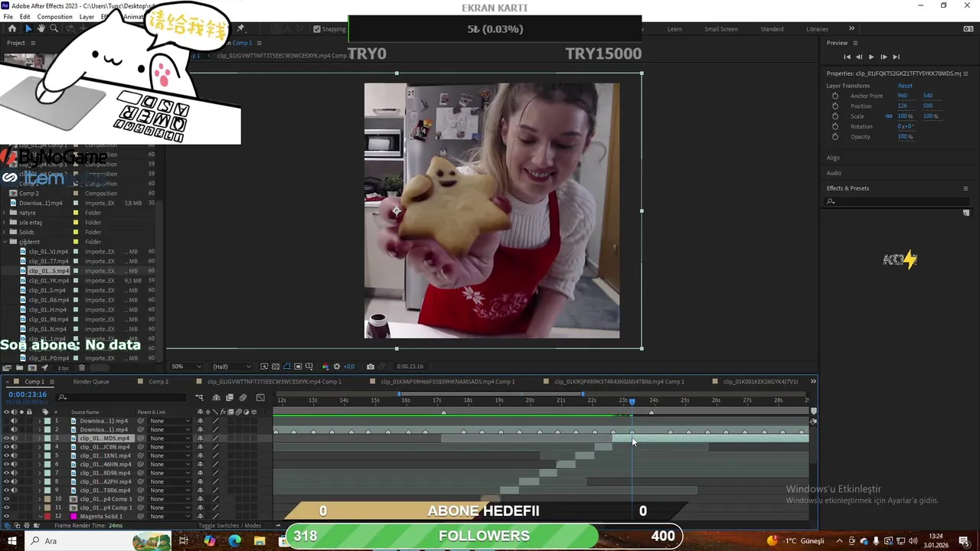Click Reset in Layer Transform
This screenshot has height=551, width=980.
pyautogui.click(x=905, y=86)
